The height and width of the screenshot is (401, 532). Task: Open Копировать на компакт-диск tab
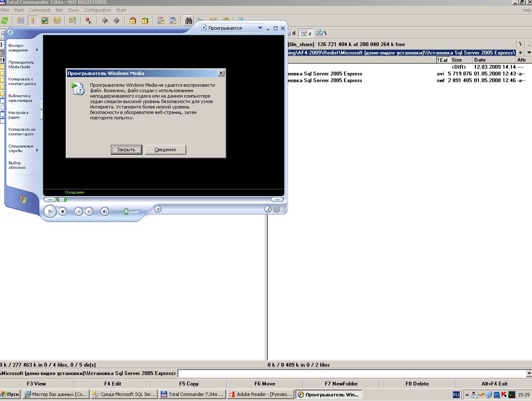coord(22,132)
